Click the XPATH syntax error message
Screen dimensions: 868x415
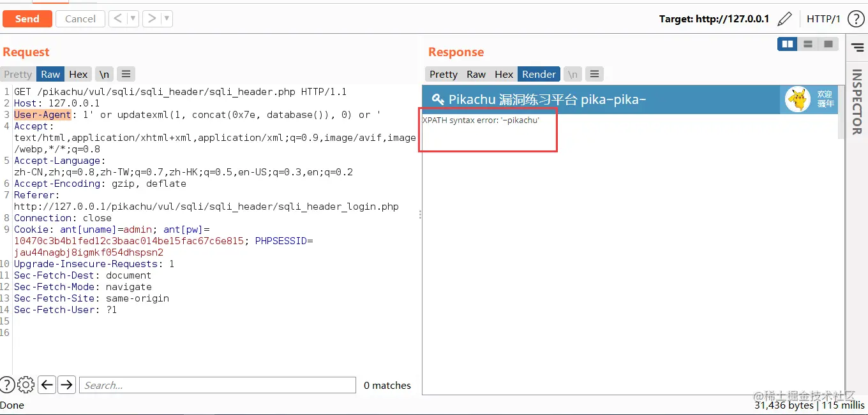[481, 120]
